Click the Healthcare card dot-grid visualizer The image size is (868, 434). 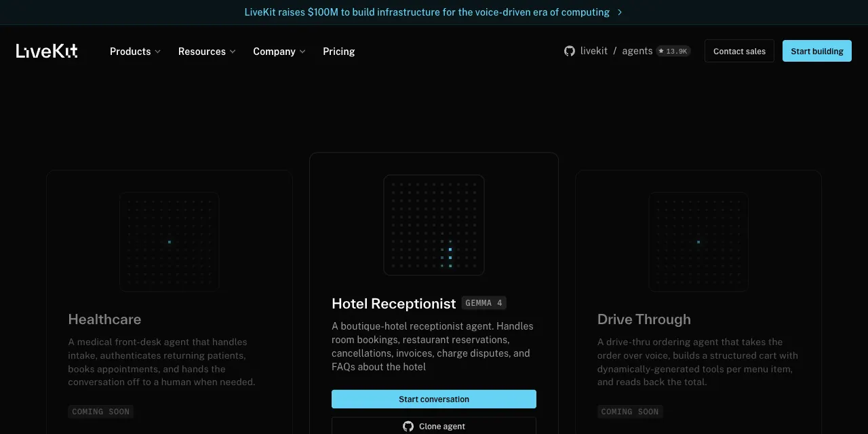[170, 242]
